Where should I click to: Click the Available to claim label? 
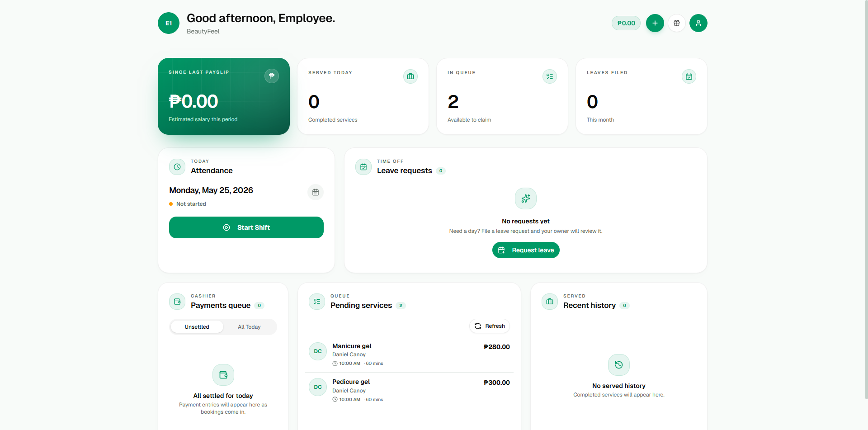(469, 120)
